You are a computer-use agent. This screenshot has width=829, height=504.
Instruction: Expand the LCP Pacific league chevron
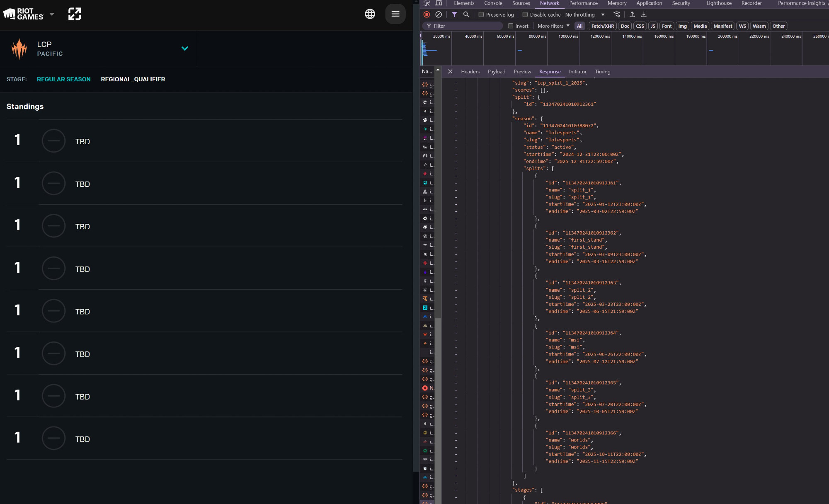pos(185,48)
